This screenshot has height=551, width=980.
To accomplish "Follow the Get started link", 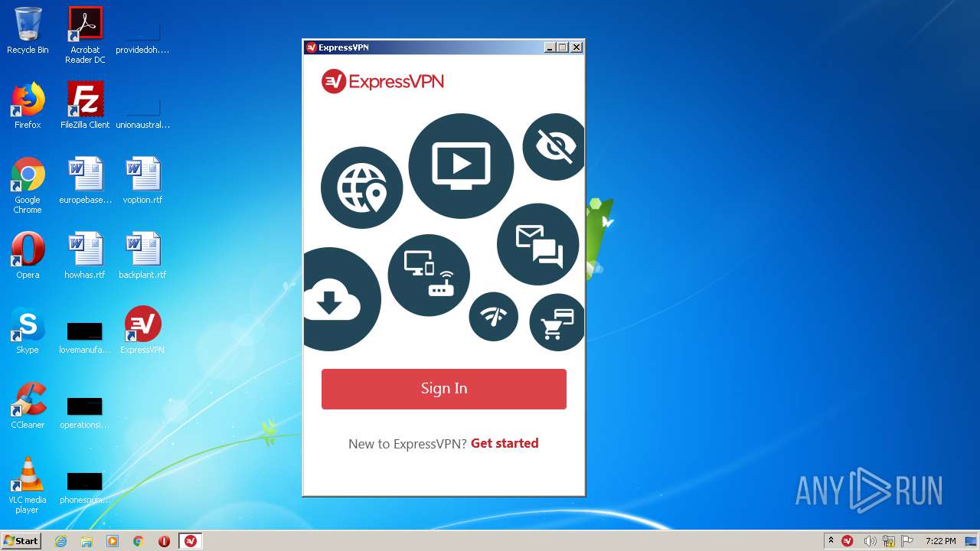I will tap(505, 443).
